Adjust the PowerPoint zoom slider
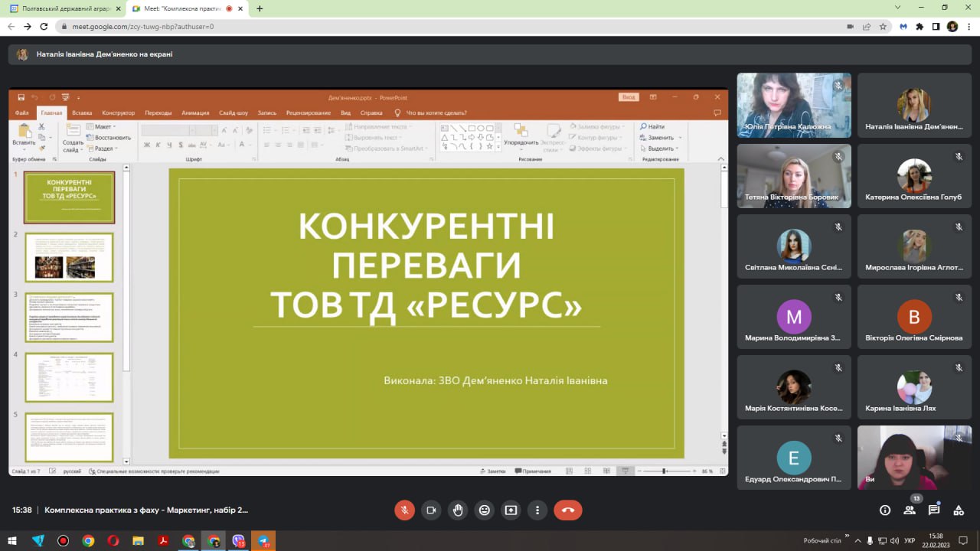This screenshot has height=551, width=980. coord(665,471)
